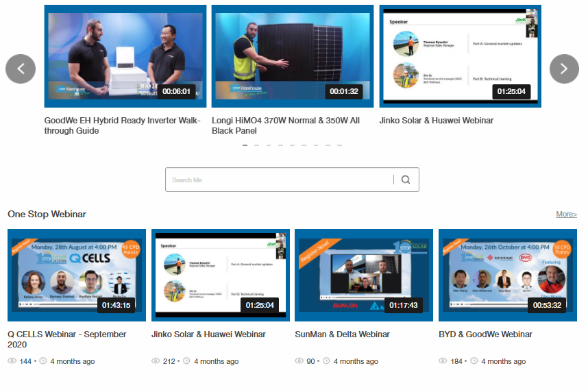588x390 pixels.
Task: Open Longi HiMO4 panel video thumbnail
Action: (293, 56)
